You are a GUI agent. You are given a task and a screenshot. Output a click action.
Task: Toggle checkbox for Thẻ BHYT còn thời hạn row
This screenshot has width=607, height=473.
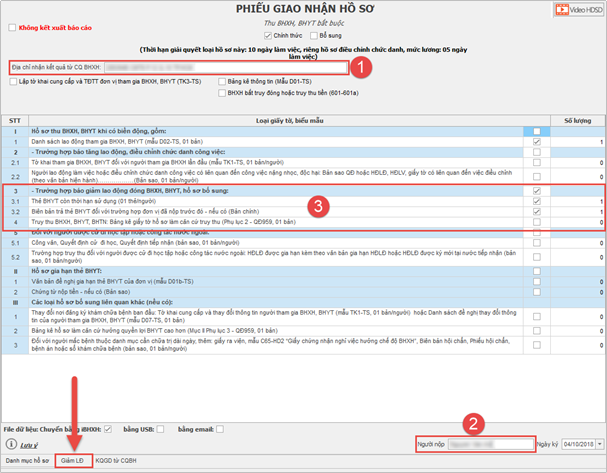pyautogui.click(x=537, y=201)
